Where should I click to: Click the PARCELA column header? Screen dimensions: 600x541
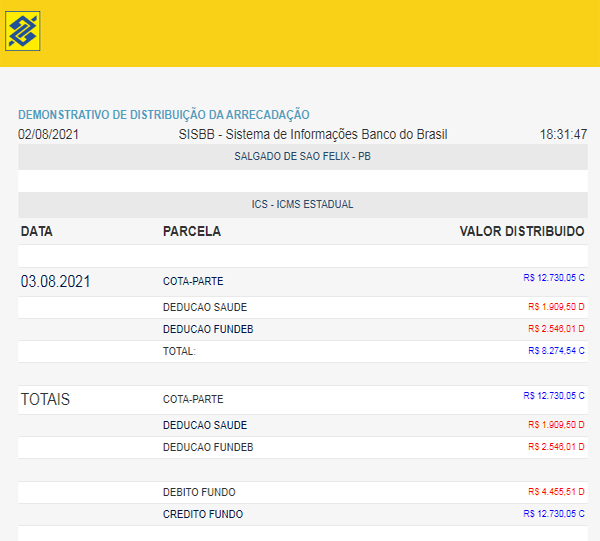pos(192,231)
